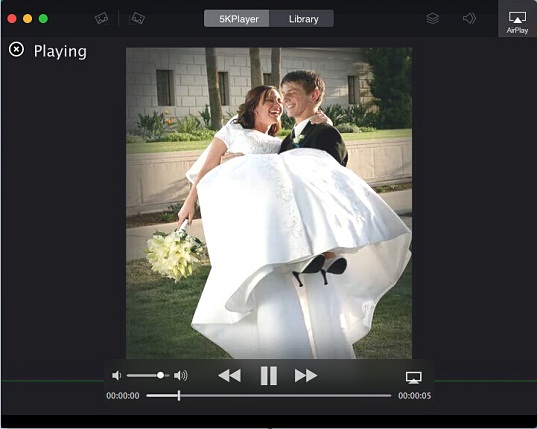The width and height of the screenshot is (537, 429).
Task: Click the speaker icon in top toolbar
Action: coord(469,18)
